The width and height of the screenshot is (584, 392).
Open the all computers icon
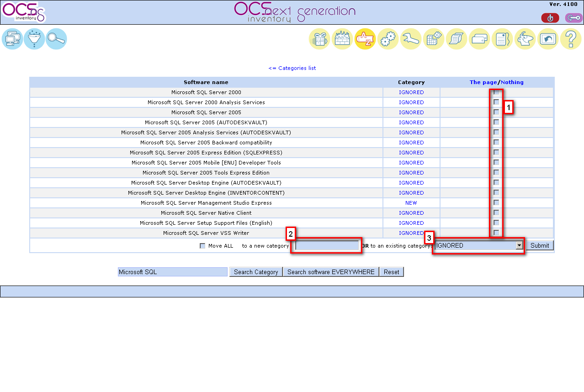point(12,39)
